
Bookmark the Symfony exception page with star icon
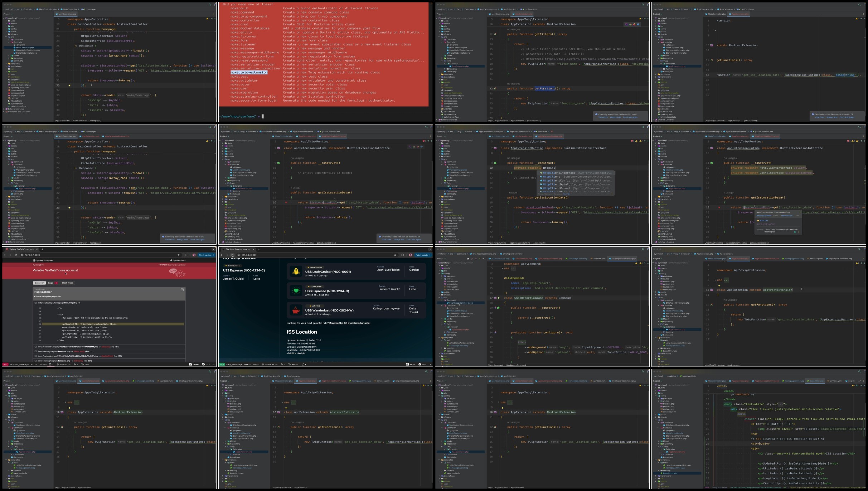[178, 255]
